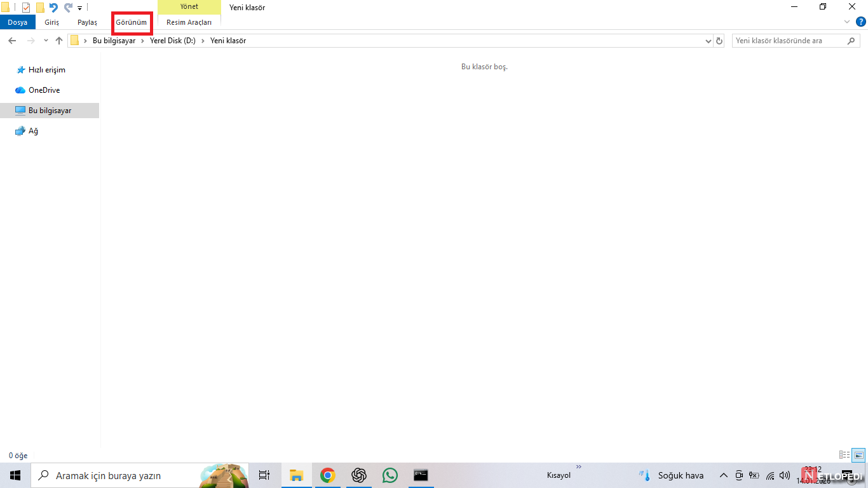868x488 pixels.
Task: Click the Redo arrow in title bar
Action: [x=68, y=8]
